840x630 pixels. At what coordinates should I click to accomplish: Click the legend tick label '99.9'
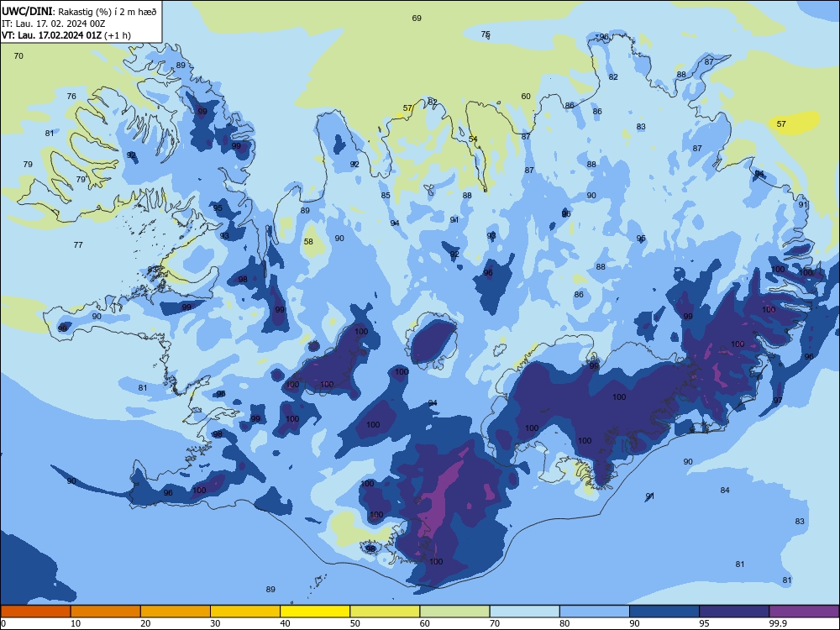[x=778, y=623]
